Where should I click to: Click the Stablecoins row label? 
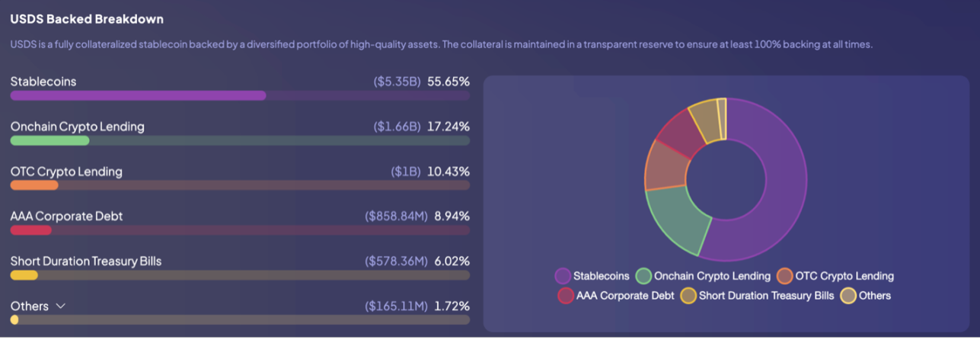pos(43,82)
